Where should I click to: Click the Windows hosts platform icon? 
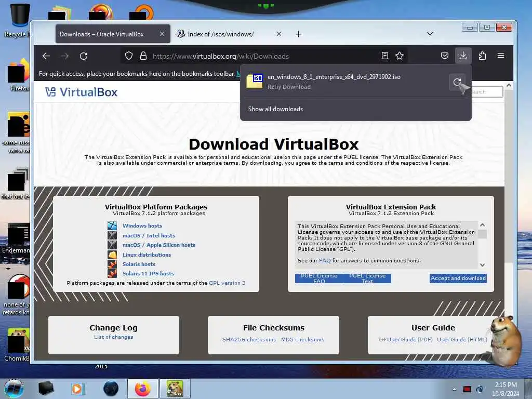[112, 225]
